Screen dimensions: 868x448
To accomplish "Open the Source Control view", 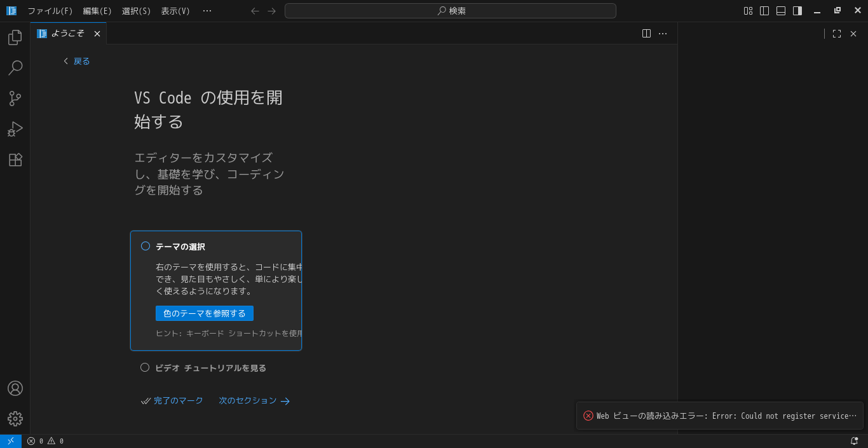I will [x=15, y=98].
